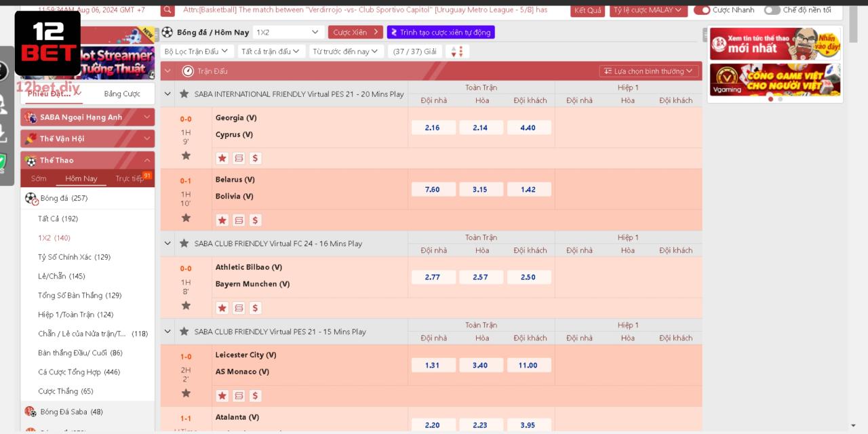Expand the Bộ Lọc Trận Đấu filter
Image resolution: width=868 pixels, height=434 pixels.
197,52
